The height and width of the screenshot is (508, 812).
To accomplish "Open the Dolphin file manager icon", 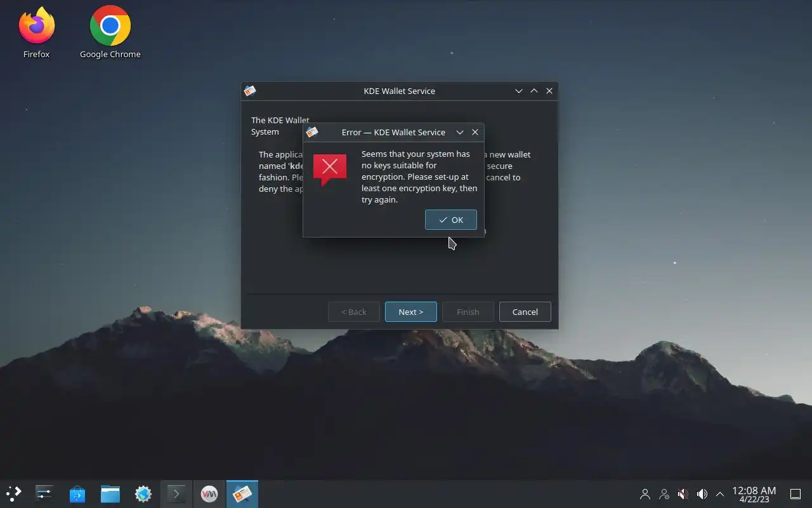I will (x=110, y=493).
